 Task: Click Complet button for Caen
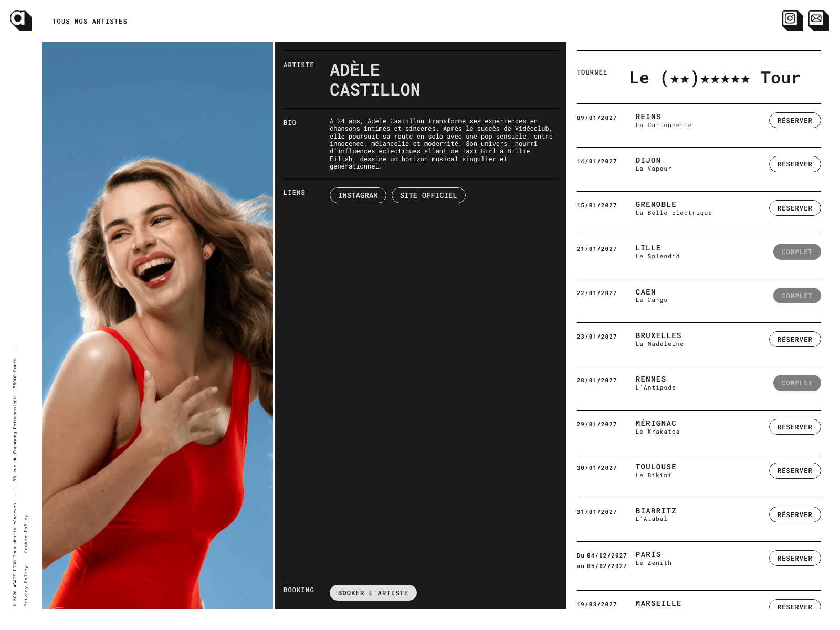point(797,296)
